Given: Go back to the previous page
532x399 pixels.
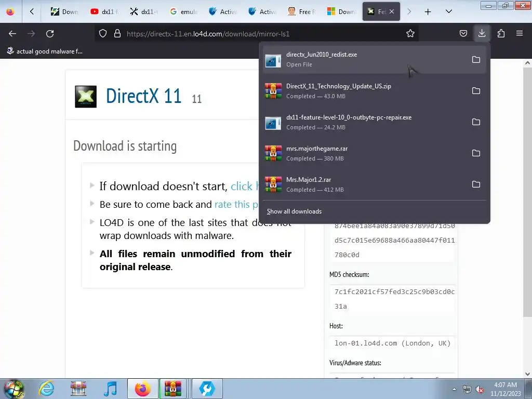Looking at the screenshot, I should click(12, 34).
